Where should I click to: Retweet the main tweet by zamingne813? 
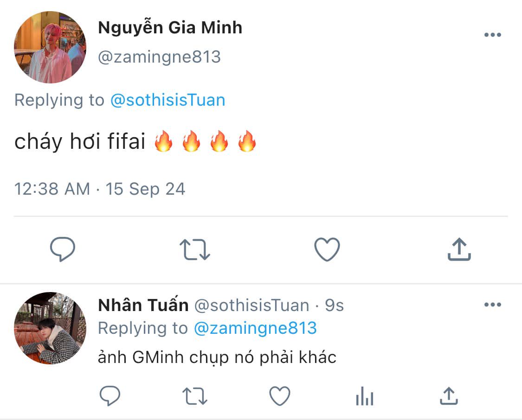pyautogui.click(x=195, y=249)
